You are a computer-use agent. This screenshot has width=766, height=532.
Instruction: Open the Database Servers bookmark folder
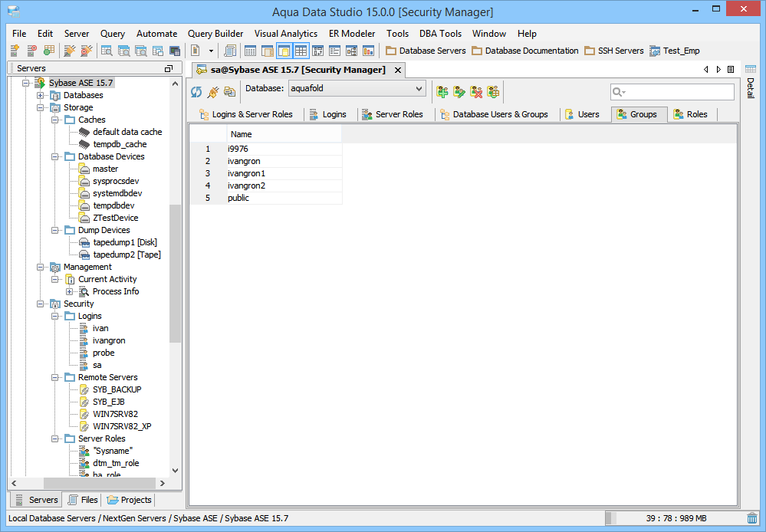pos(426,51)
